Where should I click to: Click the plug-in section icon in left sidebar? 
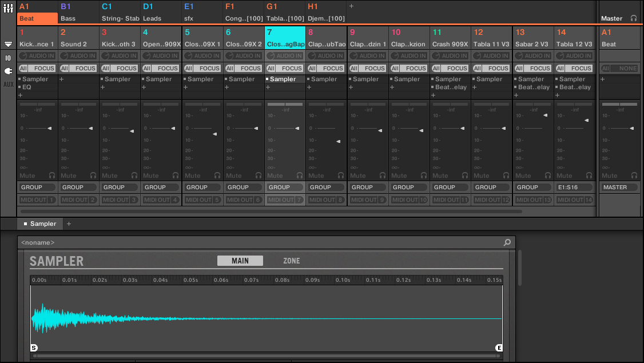[x=8, y=71]
